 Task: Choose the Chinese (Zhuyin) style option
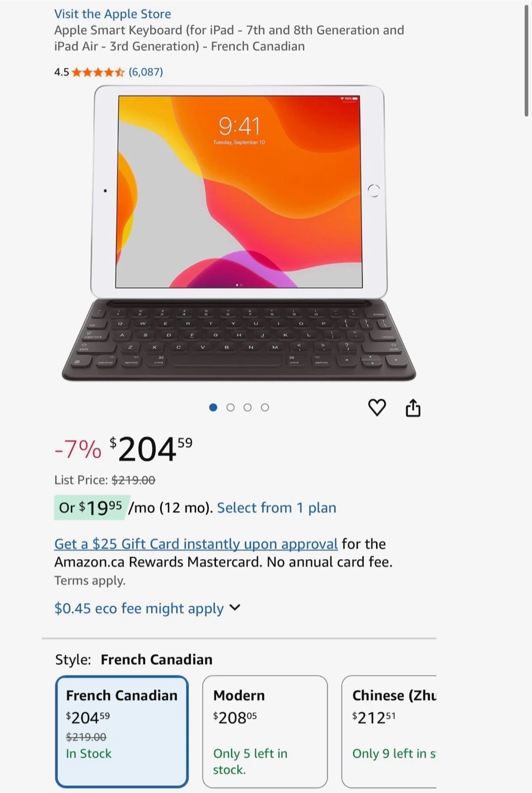point(389,731)
